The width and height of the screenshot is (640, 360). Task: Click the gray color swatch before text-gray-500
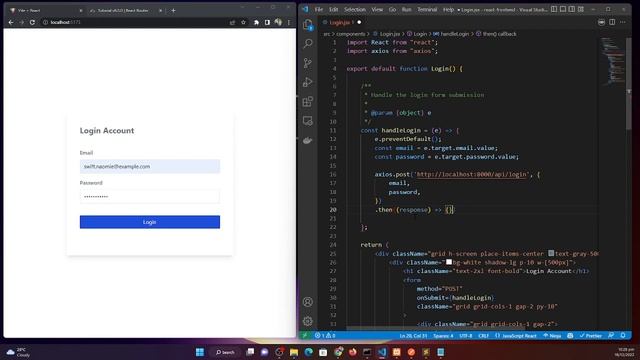(551, 253)
